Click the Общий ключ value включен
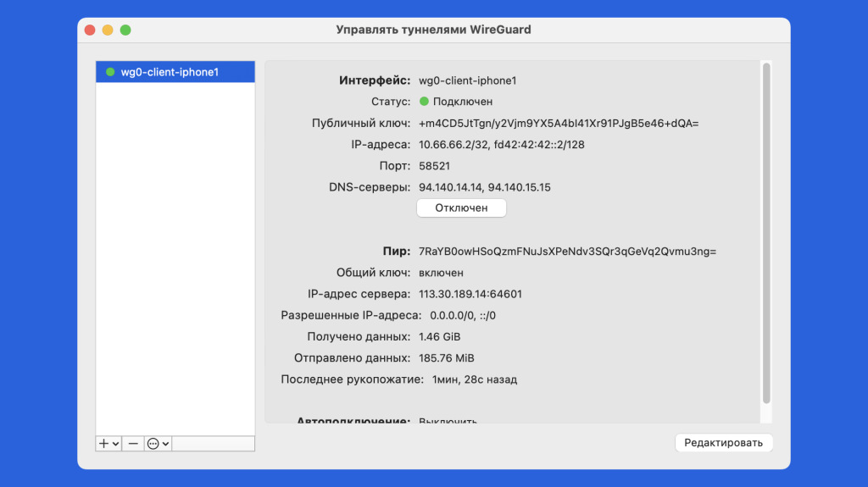This screenshot has height=487, width=868. click(441, 273)
